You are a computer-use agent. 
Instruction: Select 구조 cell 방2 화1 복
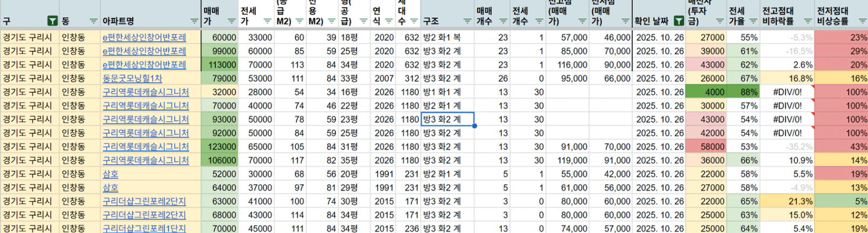pos(447,38)
